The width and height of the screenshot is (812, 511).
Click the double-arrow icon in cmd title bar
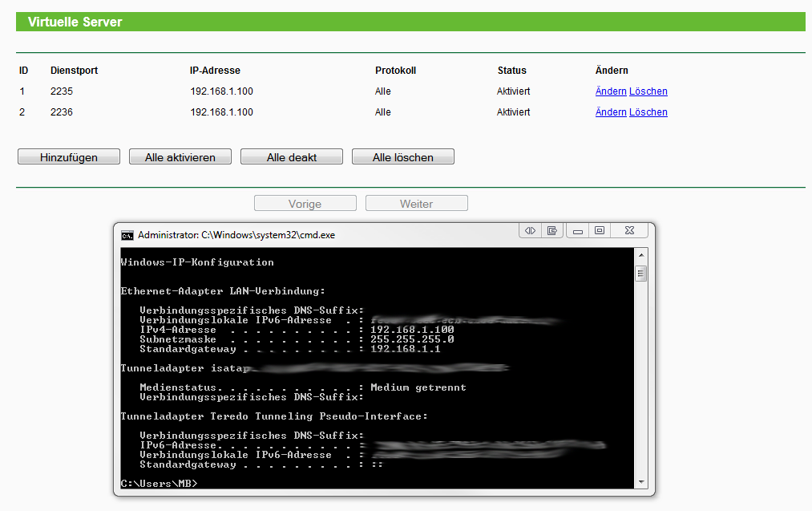click(531, 230)
